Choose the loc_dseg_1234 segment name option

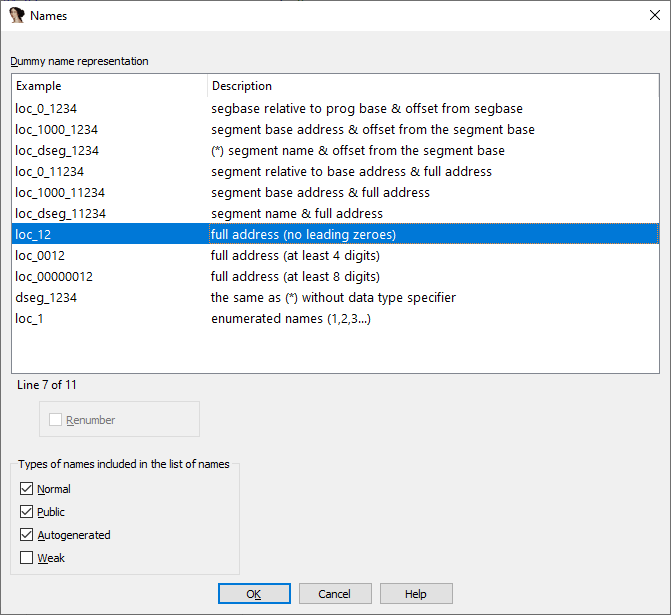pos(335,150)
